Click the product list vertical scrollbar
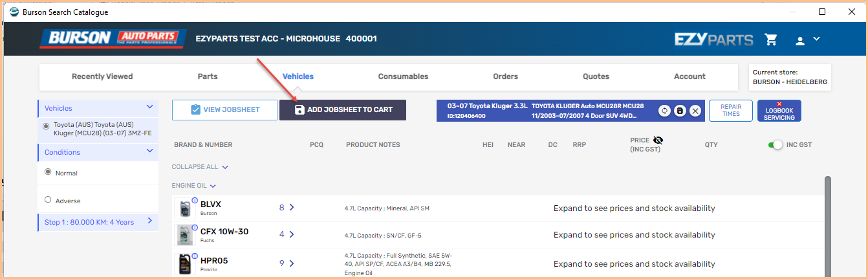 (x=828, y=225)
